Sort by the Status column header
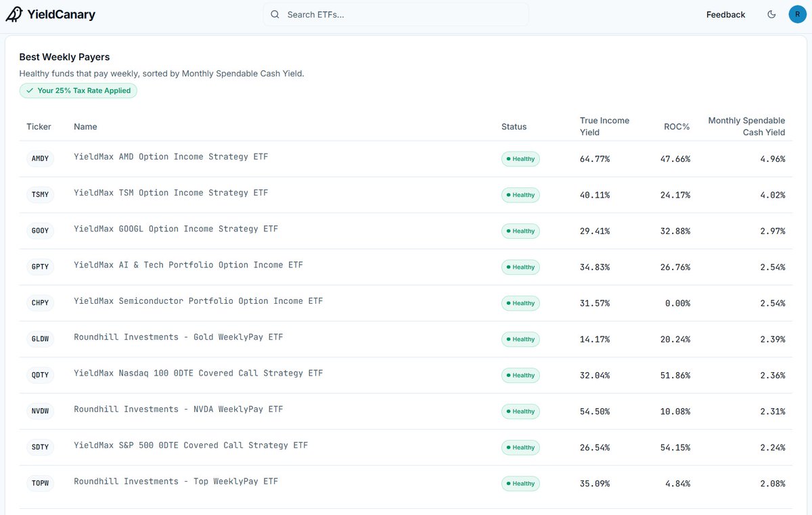The image size is (812, 515). 514,127
